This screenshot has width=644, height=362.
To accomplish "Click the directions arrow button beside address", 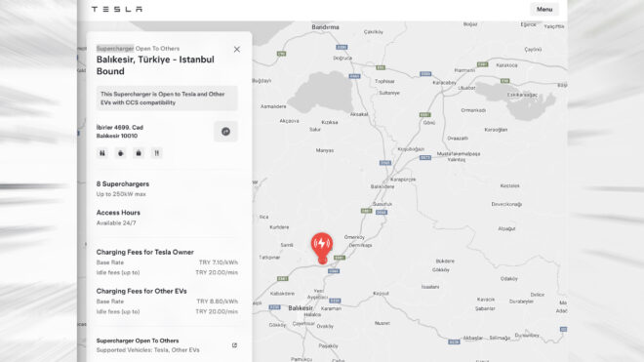I will 225,132.
